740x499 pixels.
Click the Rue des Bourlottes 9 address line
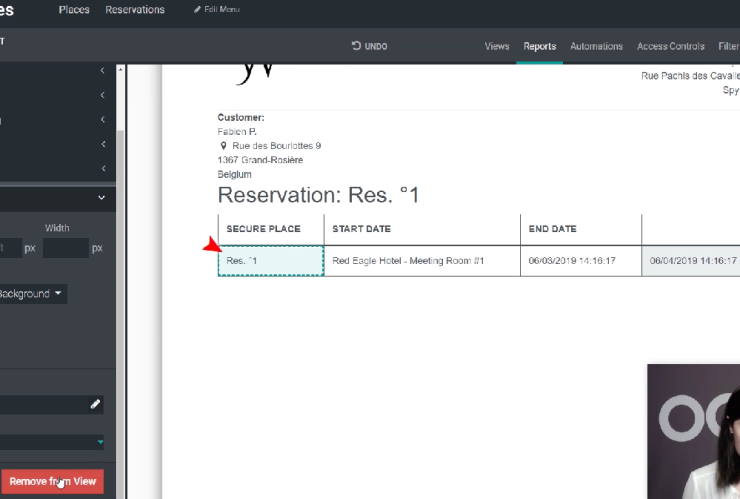click(x=277, y=146)
